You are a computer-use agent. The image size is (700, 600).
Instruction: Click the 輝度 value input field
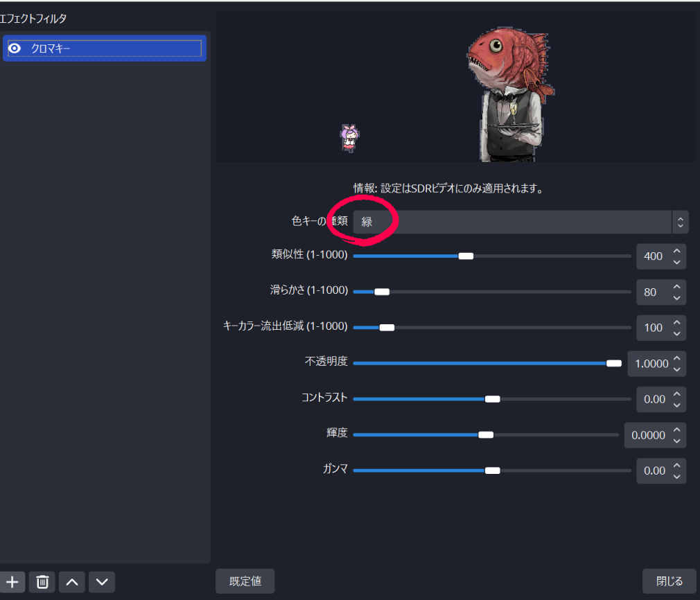tap(648, 435)
